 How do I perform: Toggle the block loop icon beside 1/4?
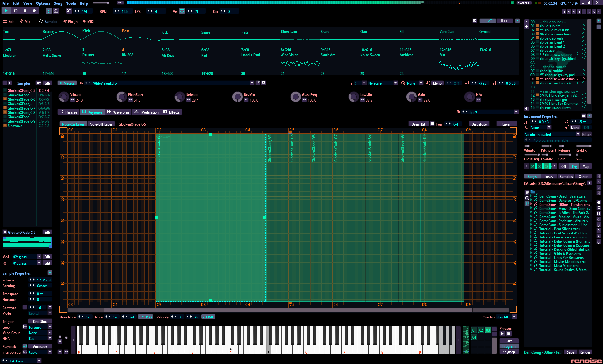69,11
